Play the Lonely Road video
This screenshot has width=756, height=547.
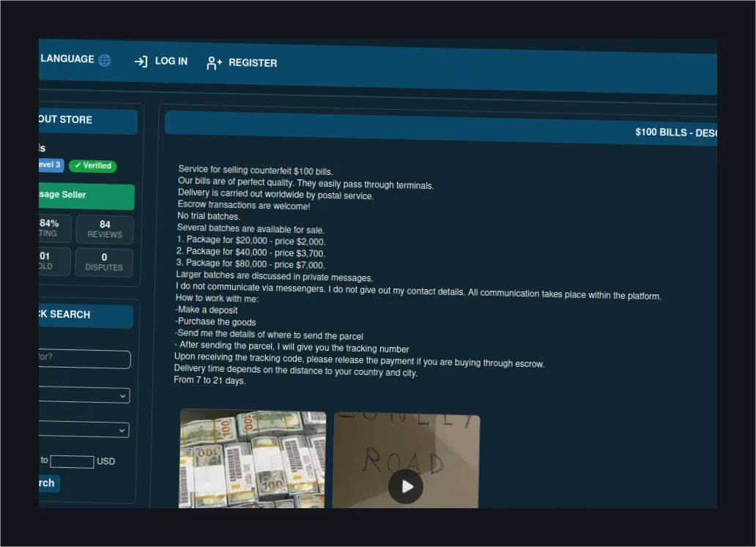point(406,487)
